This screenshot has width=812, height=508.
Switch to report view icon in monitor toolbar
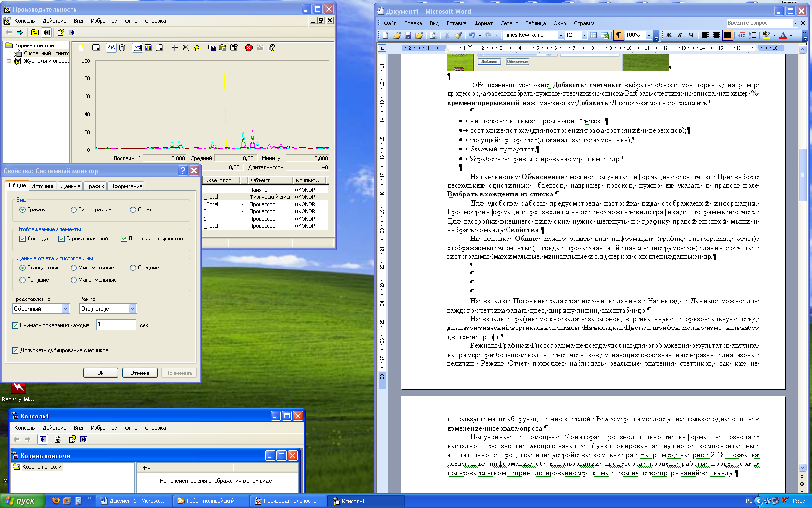pos(159,47)
